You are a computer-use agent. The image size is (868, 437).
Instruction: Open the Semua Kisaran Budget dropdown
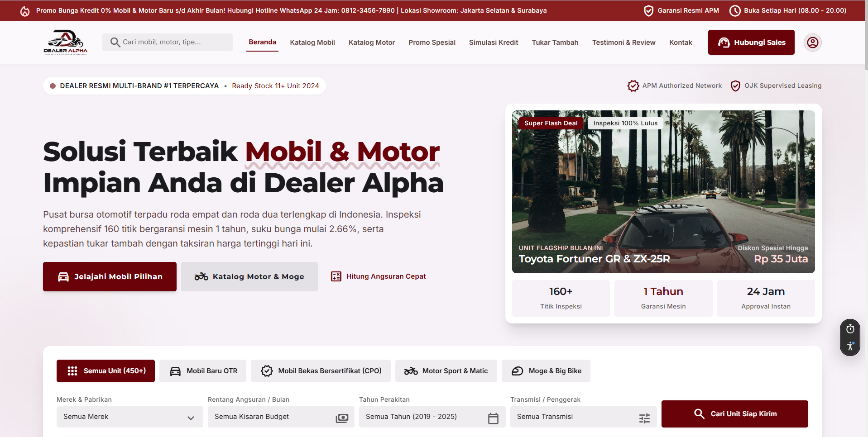point(281,417)
